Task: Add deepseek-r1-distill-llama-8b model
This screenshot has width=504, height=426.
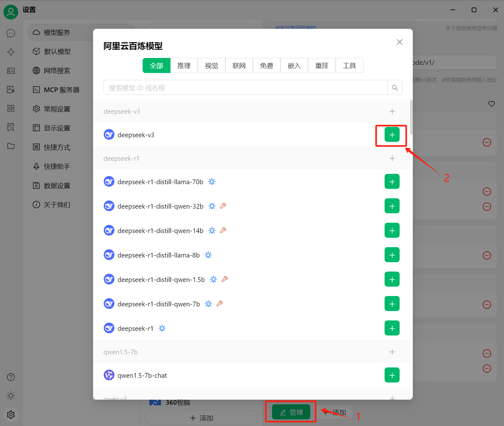Action: 392,255
